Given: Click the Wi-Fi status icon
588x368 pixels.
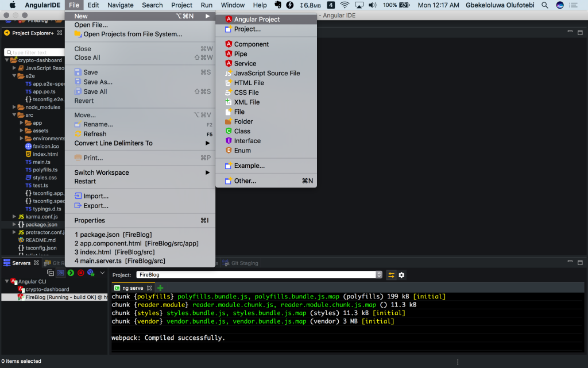Looking at the screenshot, I should coord(345,5).
